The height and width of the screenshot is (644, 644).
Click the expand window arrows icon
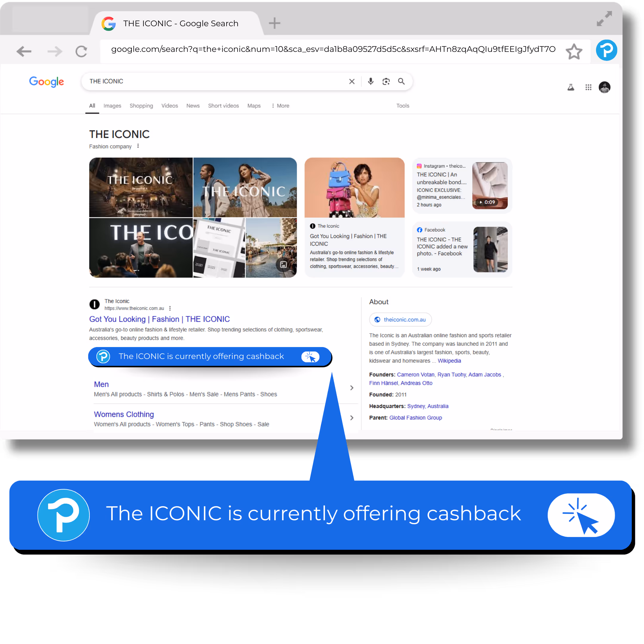604,19
